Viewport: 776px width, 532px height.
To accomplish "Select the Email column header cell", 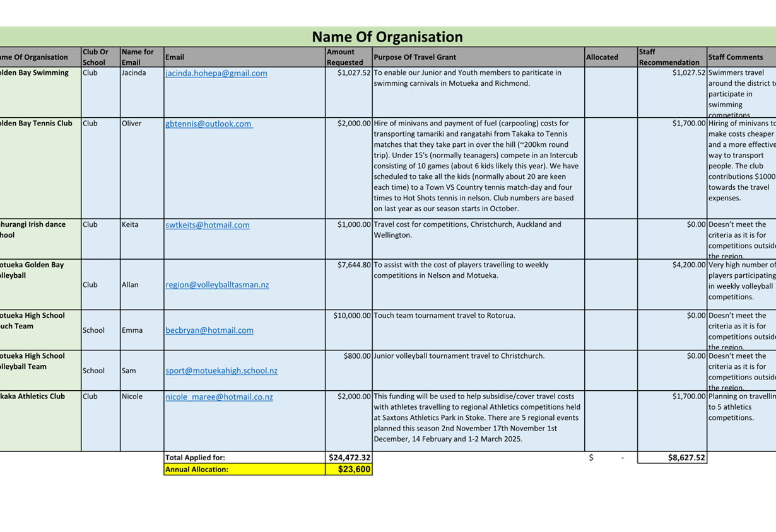I will click(244, 57).
